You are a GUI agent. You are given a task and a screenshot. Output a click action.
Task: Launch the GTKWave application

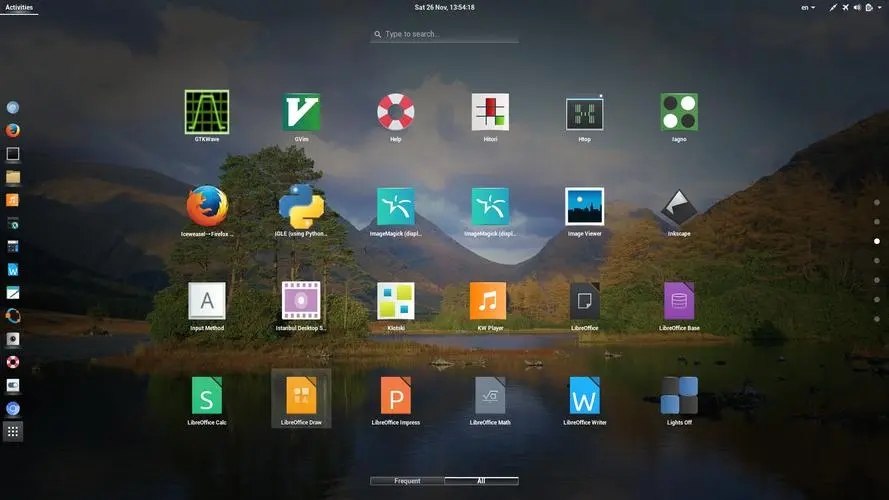207,112
